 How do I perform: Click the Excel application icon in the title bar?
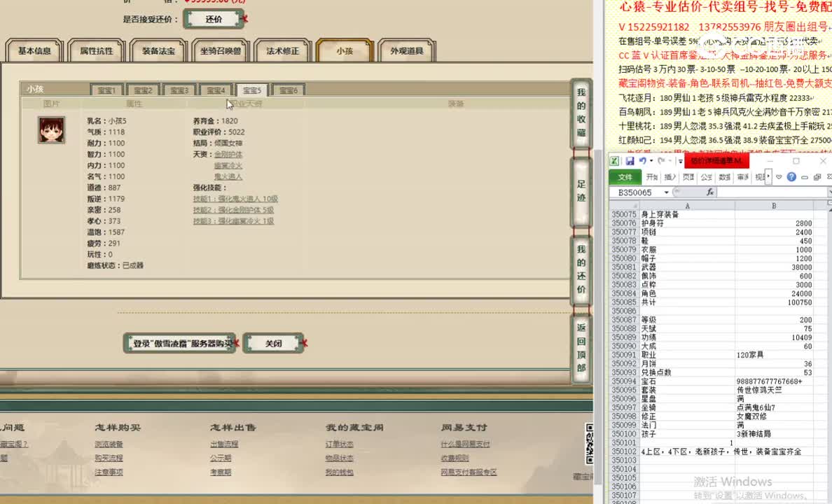(x=614, y=161)
